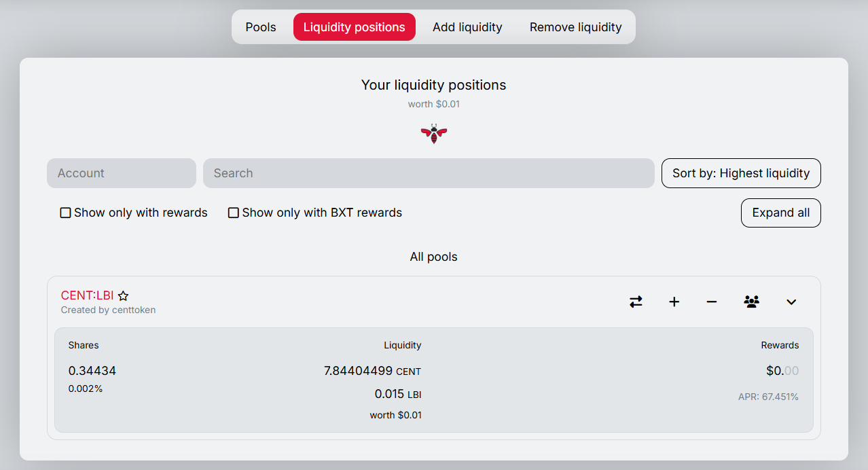Focus the Account input field
The image size is (868, 470).
[x=122, y=173]
